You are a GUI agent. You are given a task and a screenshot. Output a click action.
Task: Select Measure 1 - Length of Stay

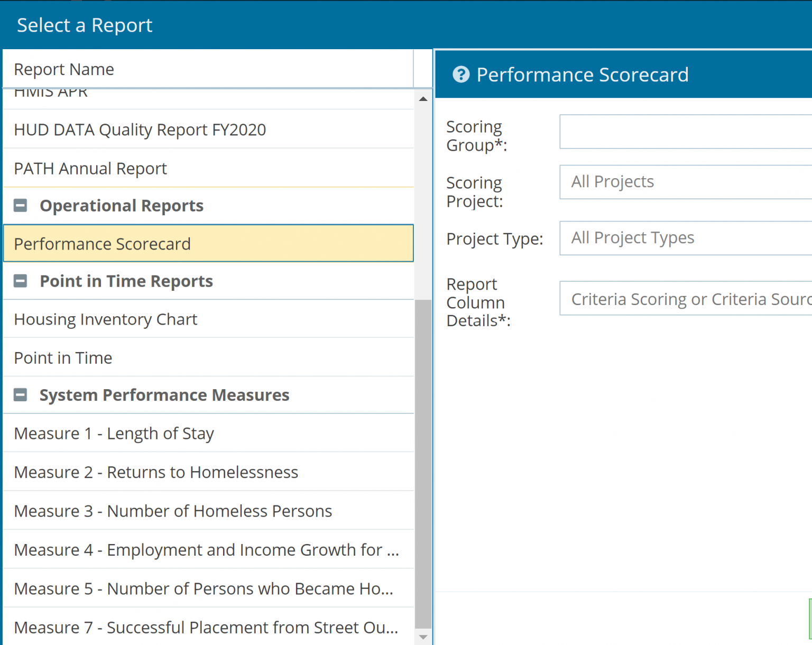[114, 433]
